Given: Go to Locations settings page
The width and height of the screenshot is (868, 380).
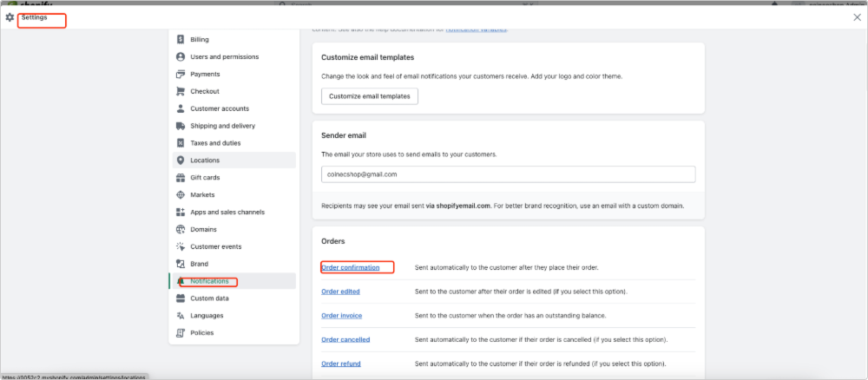Looking at the screenshot, I should point(205,161).
